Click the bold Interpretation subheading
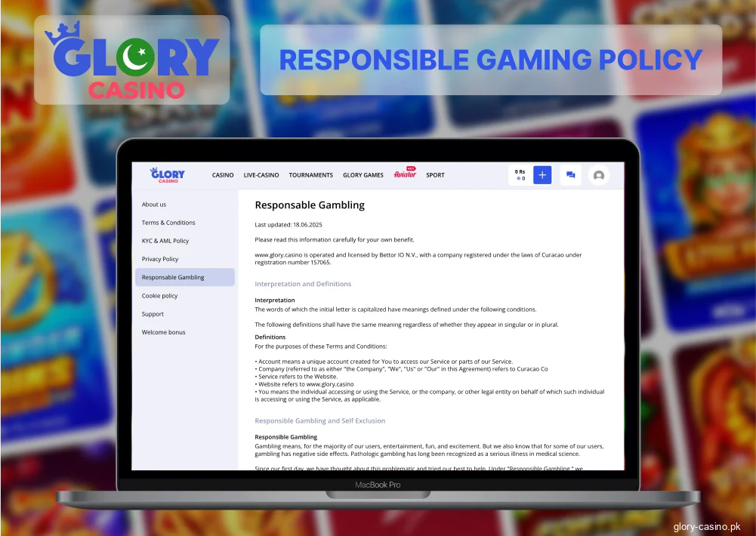Viewport: 756px width, 536px height. [275, 300]
